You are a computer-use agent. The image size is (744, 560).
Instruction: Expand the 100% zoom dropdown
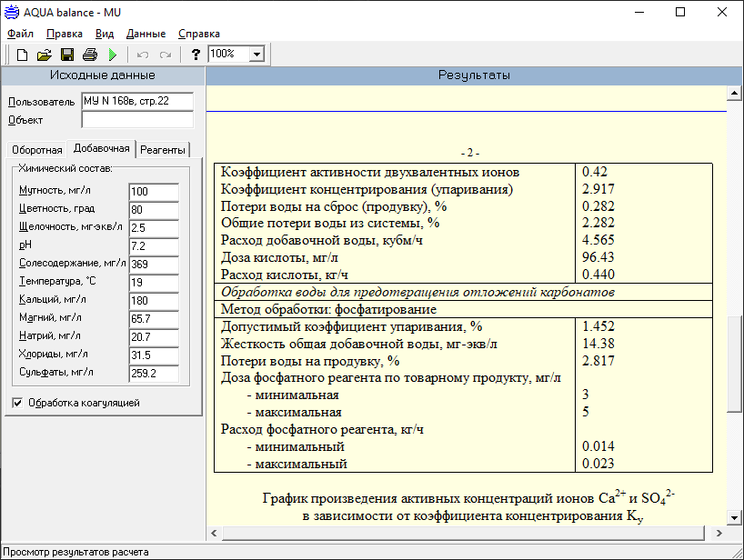(256, 55)
